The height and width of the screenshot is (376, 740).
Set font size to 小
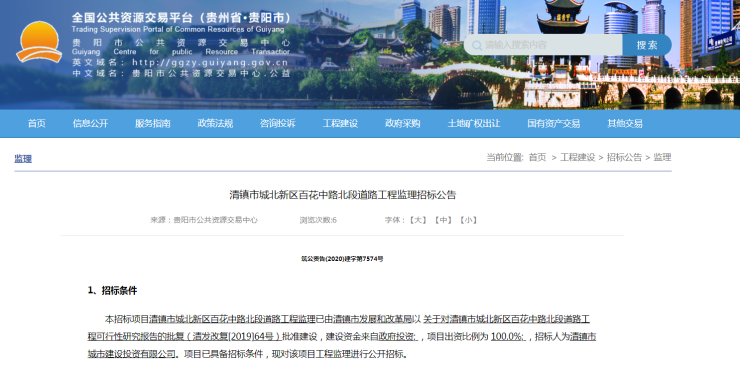coord(469,220)
